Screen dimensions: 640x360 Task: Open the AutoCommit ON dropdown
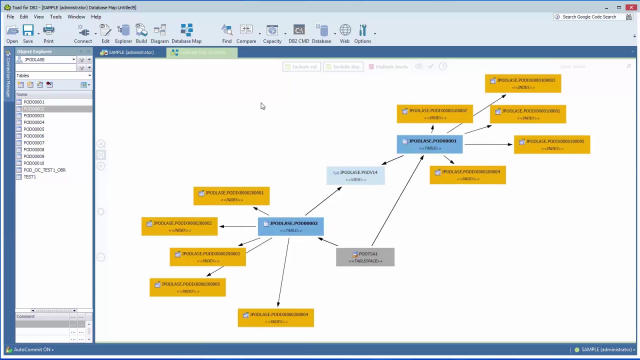point(30,349)
